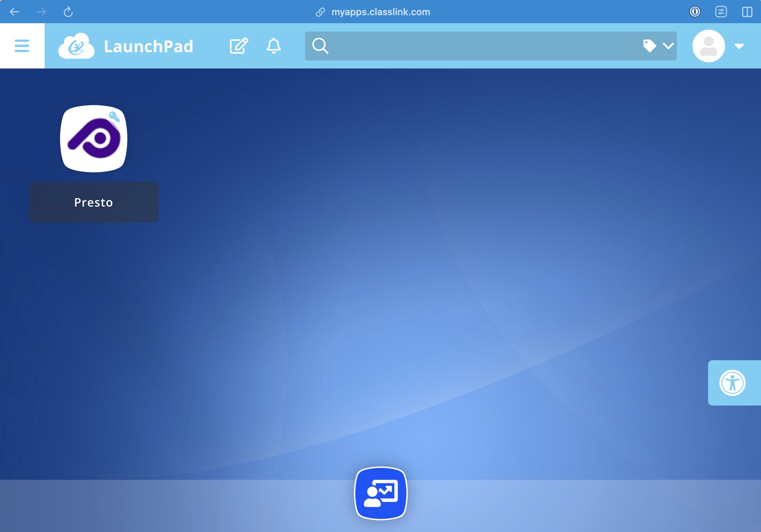Click the ClassLink cloud logo
The width and height of the screenshot is (761, 532).
[x=76, y=46]
